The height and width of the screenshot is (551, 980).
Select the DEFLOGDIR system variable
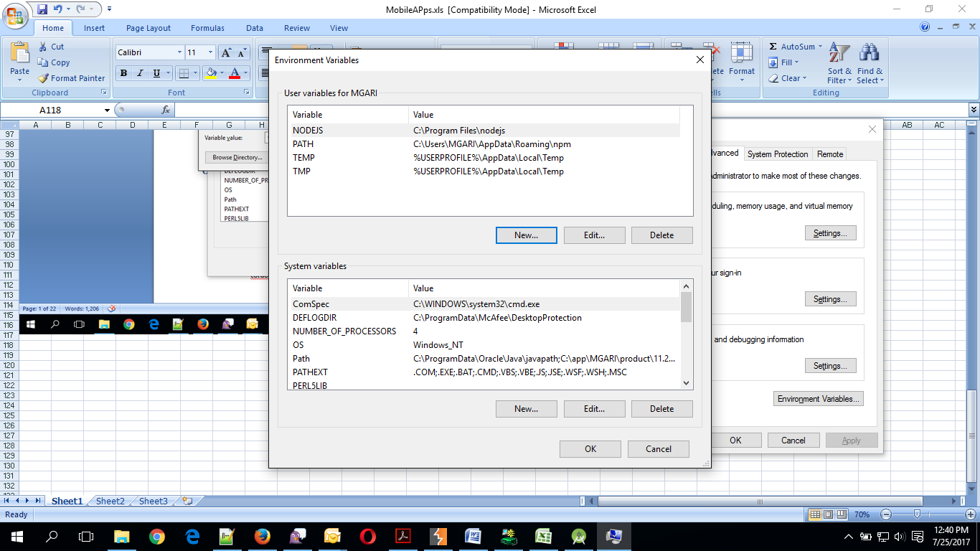point(484,318)
